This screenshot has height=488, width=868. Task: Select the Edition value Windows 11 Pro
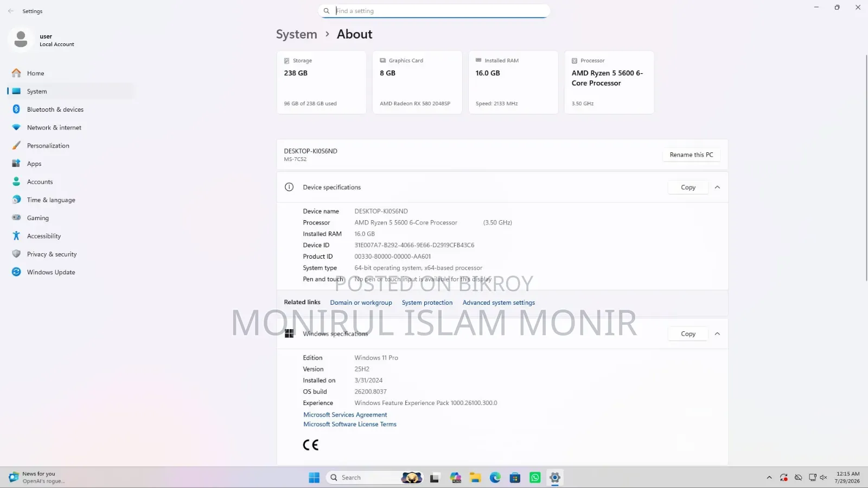pyautogui.click(x=376, y=358)
